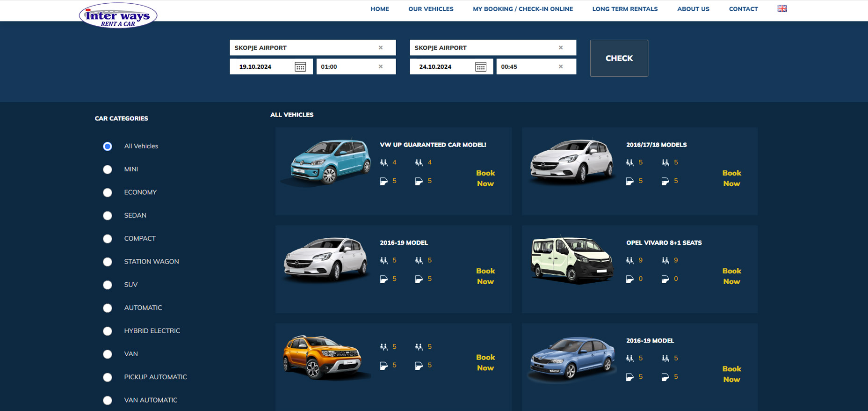The width and height of the screenshot is (868, 411).
Task: Click the OPEL VIVARO 8+1 SEATS title
Action: tap(664, 242)
